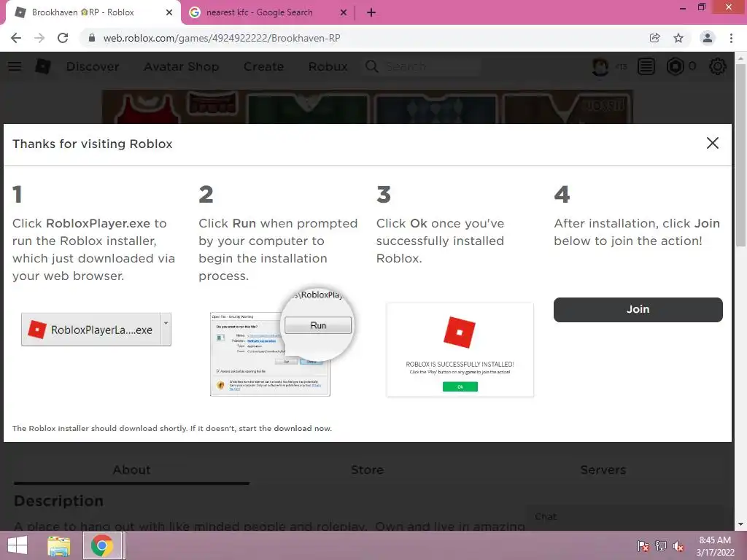This screenshot has height=560, width=747.
Task: Open the Roblox settings gear icon
Action: click(718, 66)
